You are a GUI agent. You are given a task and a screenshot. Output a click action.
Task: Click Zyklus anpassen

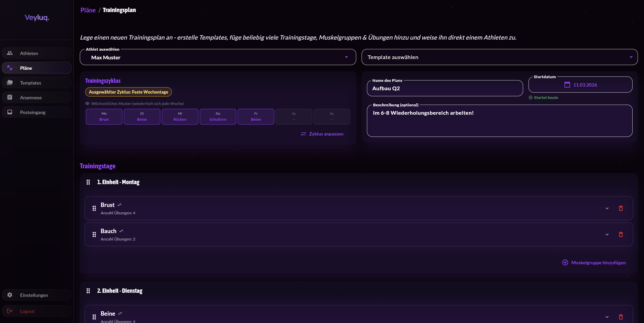point(322,134)
